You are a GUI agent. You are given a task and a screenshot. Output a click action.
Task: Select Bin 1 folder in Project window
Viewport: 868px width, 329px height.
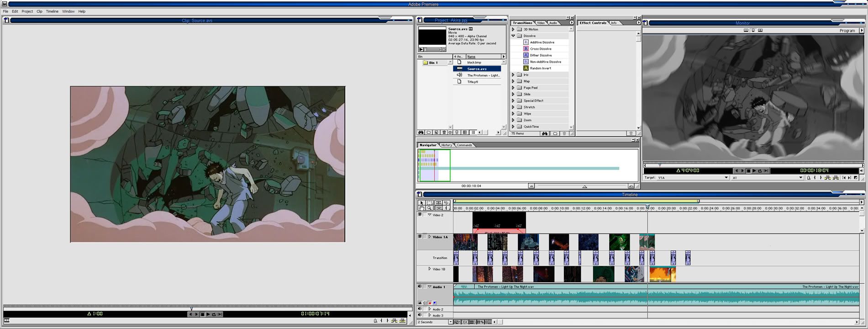(430, 63)
